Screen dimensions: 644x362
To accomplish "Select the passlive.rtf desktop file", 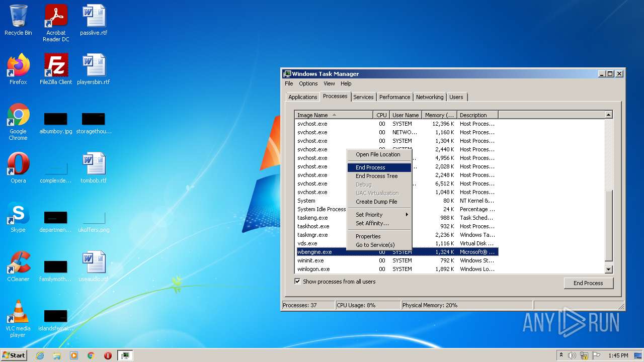I will pos(94,21).
